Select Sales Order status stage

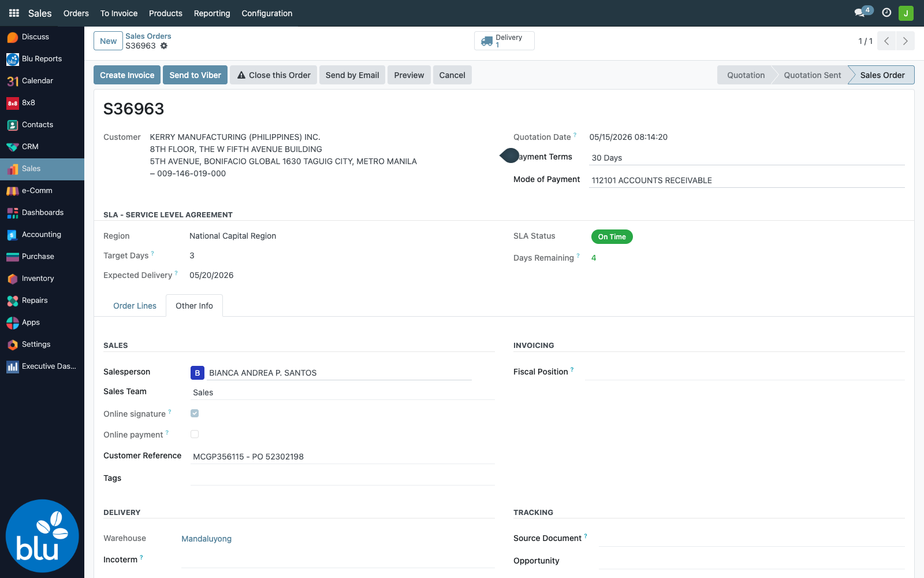click(x=882, y=75)
